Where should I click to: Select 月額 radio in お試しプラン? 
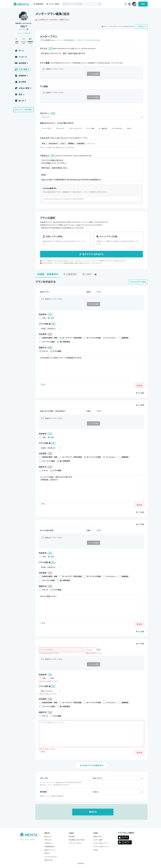(40, 318)
